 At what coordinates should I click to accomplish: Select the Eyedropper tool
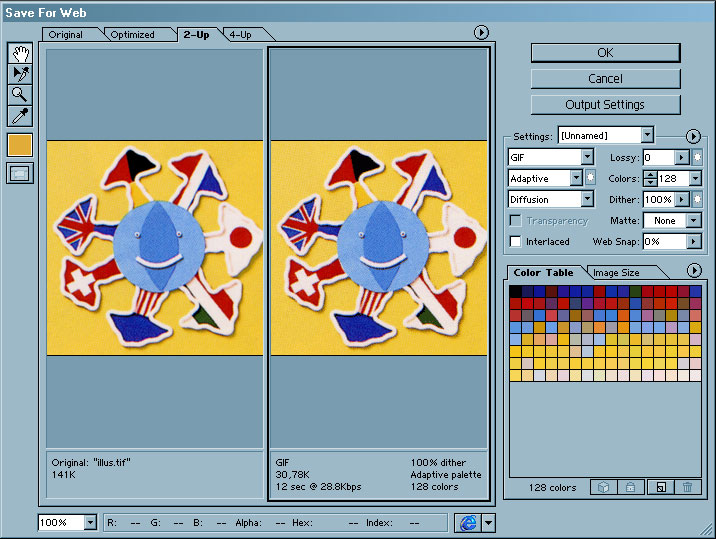(x=20, y=116)
